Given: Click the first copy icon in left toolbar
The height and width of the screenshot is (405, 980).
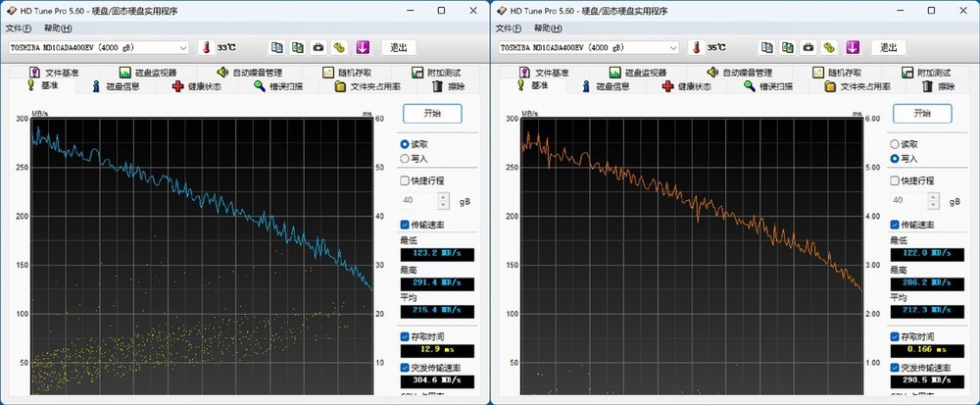Looking at the screenshot, I should (x=276, y=47).
